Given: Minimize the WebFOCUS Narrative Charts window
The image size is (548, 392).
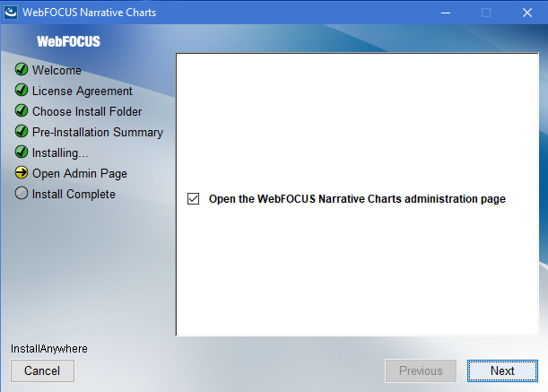Looking at the screenshot, I should coord(446,13).
